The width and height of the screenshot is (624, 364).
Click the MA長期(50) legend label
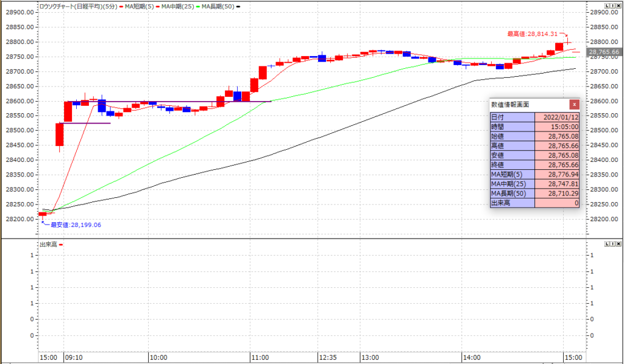[218, 5]
